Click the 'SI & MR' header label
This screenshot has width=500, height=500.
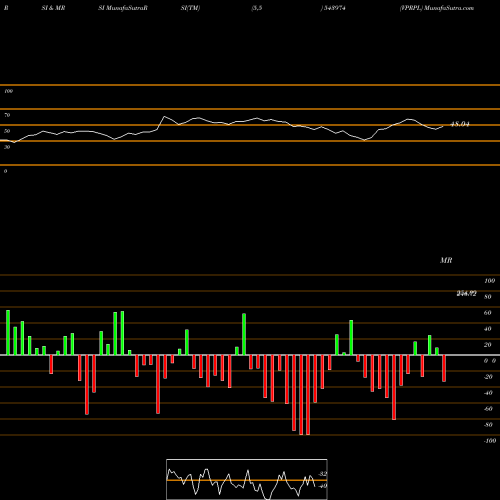coord(53,8)
